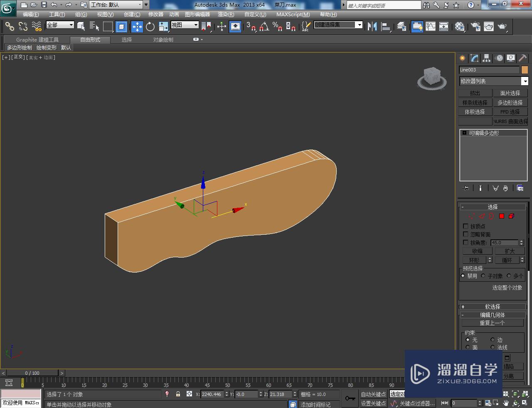Select the 多个 preview radio button
The width and height of the screenshot is (532, 408).
(509, 276)
